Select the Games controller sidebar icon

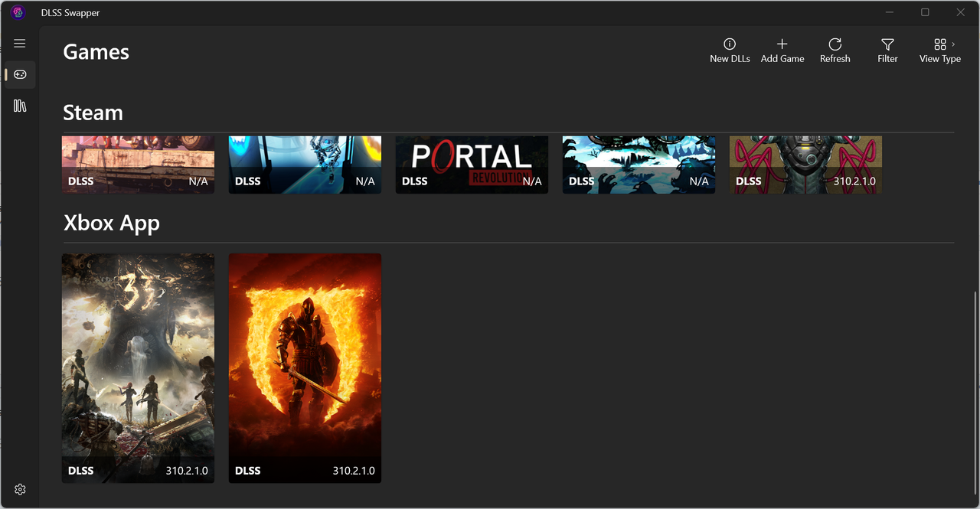[20, 74]
